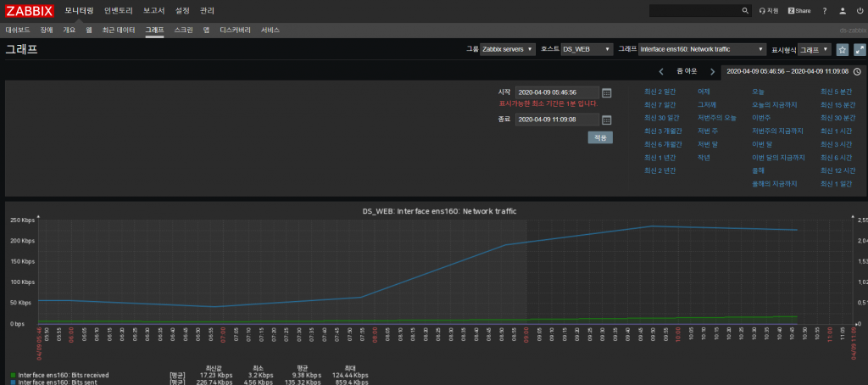
Task: Open the 지원 support link
Action: (769, 10)
